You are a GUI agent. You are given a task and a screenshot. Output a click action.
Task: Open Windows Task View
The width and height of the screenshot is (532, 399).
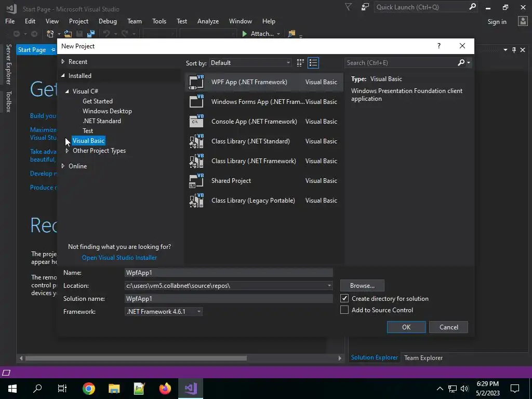(x=62, y=389)
